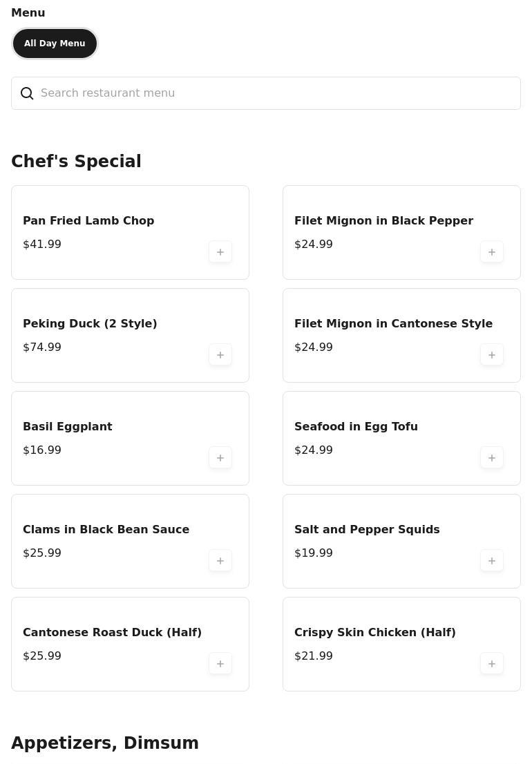Screen dimensions: 532x764
Task: Add Pan Fried Lamb Chop with plus icon
Action: click(x=220, y=252)
